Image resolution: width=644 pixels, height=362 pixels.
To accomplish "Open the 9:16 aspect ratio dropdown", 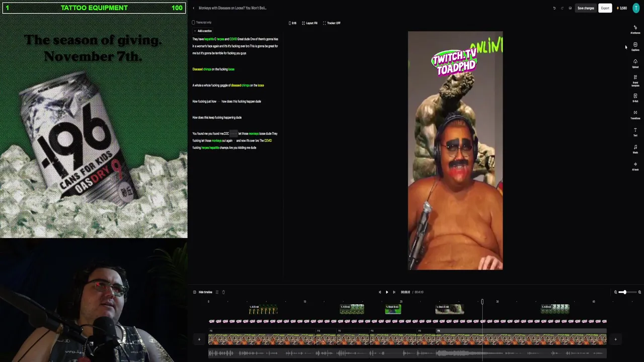I will tap(293, 23).
